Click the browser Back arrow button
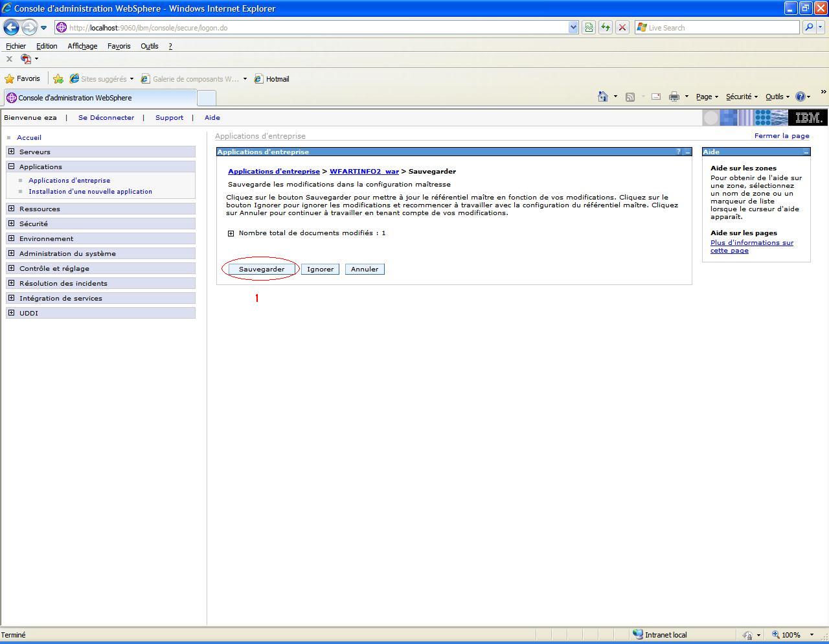The image size is (829, 644). pos(12,28)
